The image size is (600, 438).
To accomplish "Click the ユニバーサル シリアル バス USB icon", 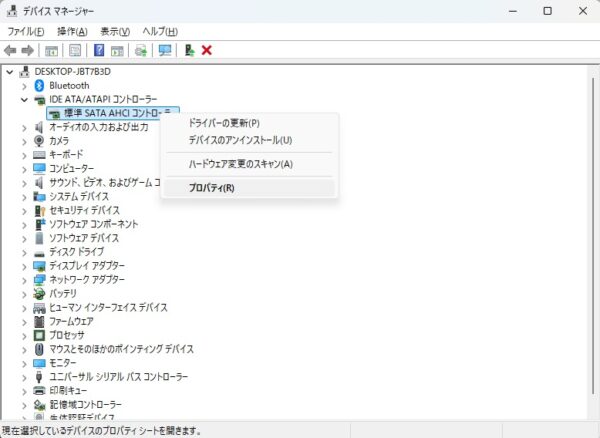I will 39,377.
